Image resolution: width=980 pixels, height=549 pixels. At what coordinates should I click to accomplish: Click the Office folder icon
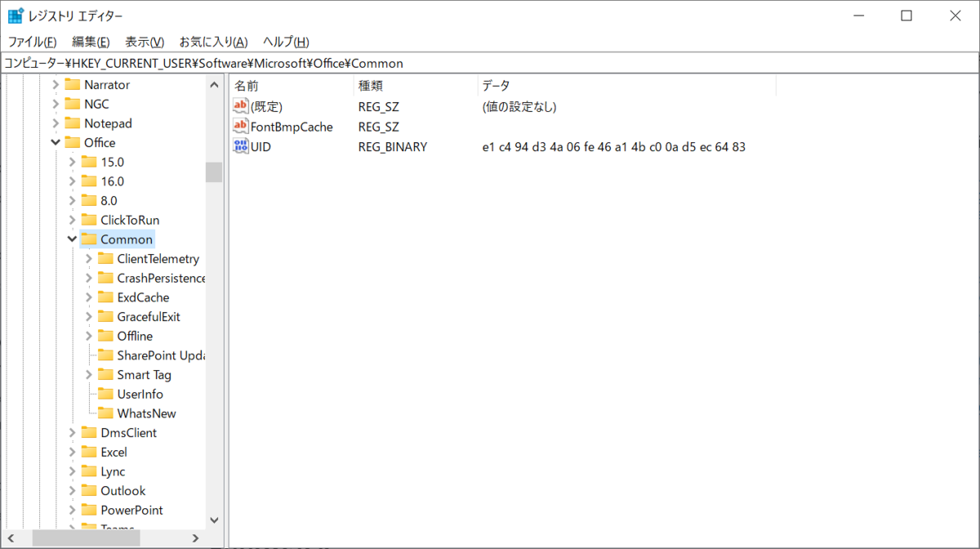(72, 142)
